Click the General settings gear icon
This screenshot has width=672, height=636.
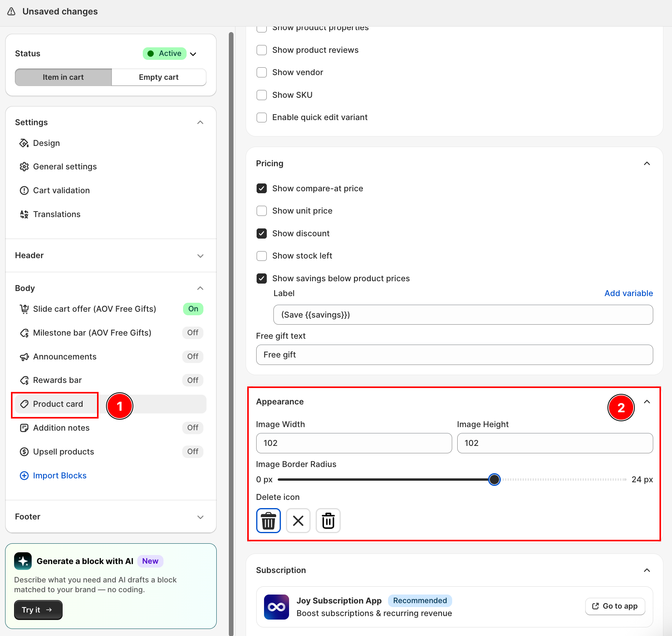click(24, 167)
